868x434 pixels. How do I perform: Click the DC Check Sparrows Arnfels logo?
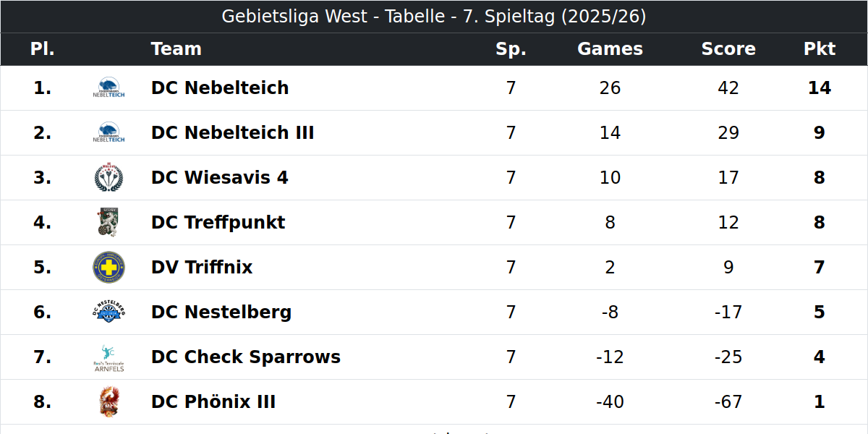tap(109, 357)
